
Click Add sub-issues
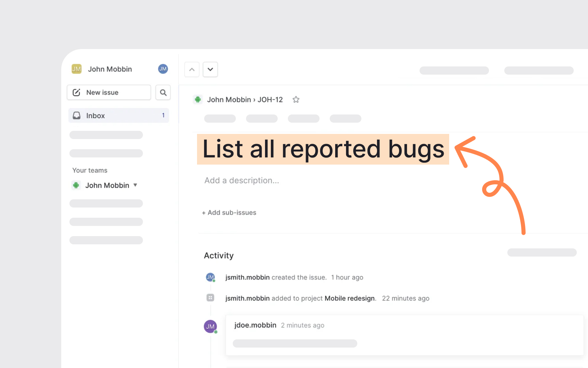tap(229, 213)
